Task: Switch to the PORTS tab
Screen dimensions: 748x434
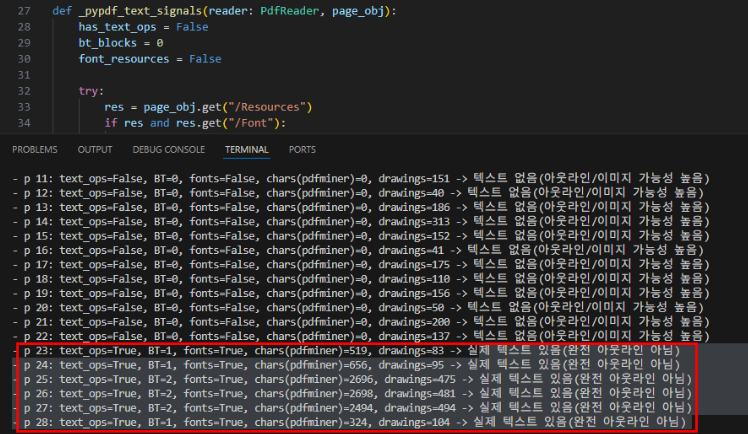Action: coord(302,150)
